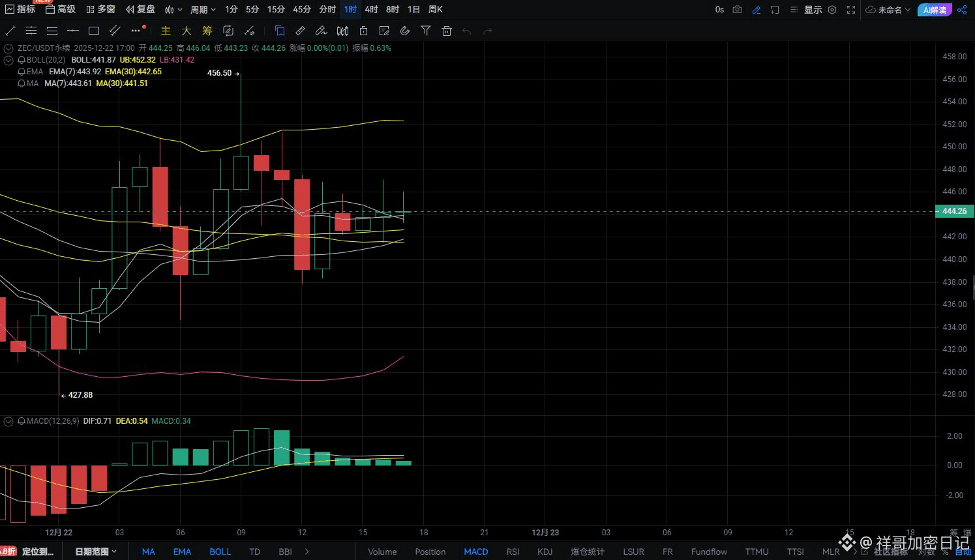Select the rectangle drawing tool

[94, 31]
